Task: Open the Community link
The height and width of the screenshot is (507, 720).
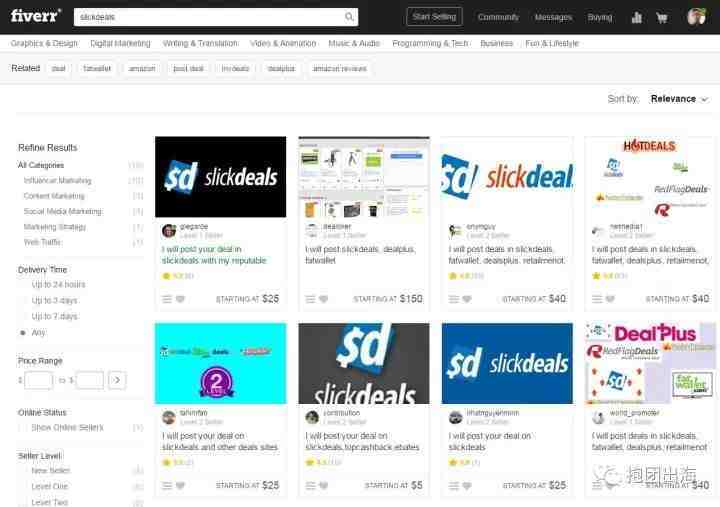Action: pos(498,17)
